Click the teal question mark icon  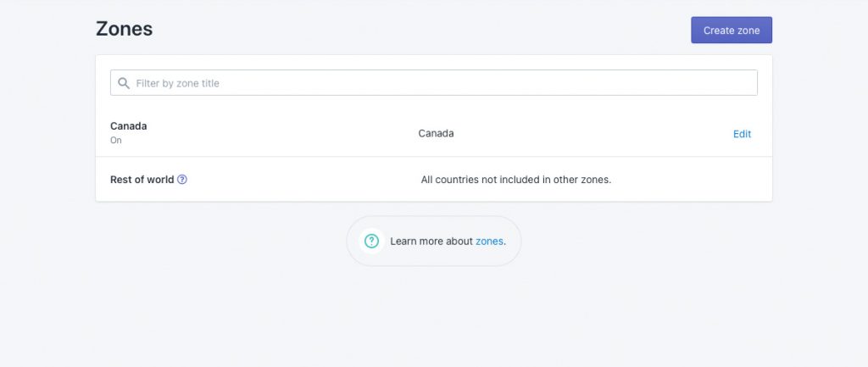[371, 241]
